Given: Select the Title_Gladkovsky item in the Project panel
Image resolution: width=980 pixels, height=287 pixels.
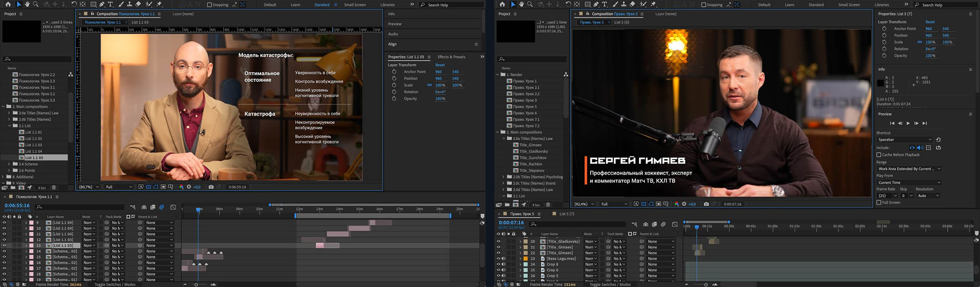Looking at the screenshot, I should click(533, 152).
